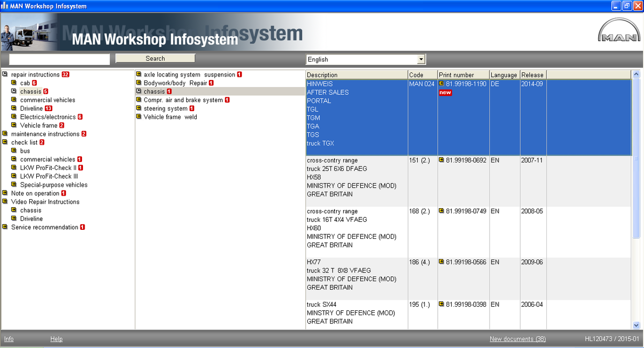Click scrollbar down arrow of results table
Viewport: 644px width, 348px height.
[636, 325]
